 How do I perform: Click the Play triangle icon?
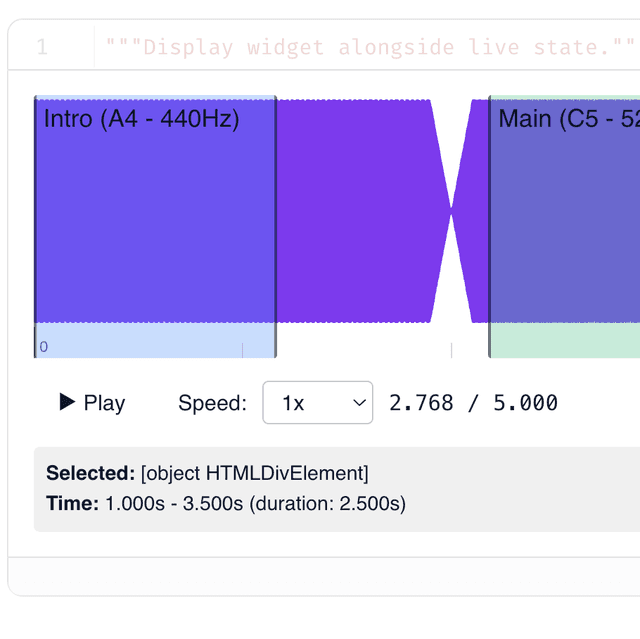coord(67,402)
